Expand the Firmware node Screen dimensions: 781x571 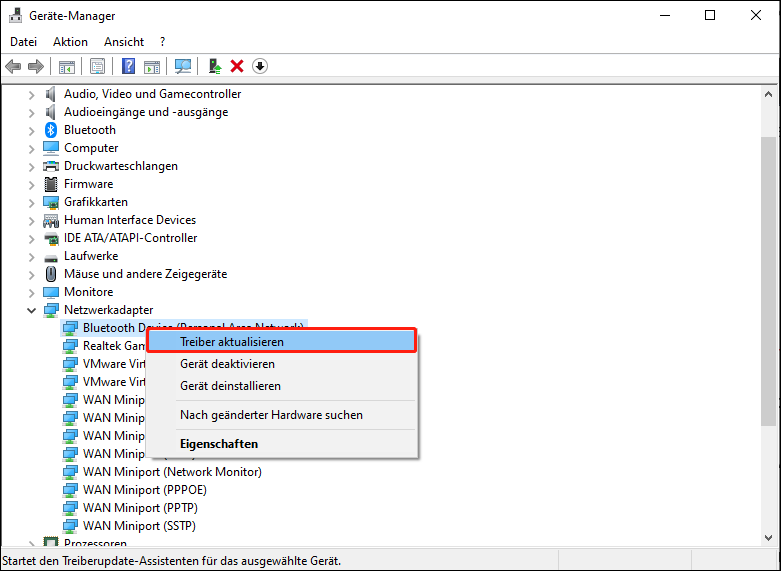tap(31, 184)
